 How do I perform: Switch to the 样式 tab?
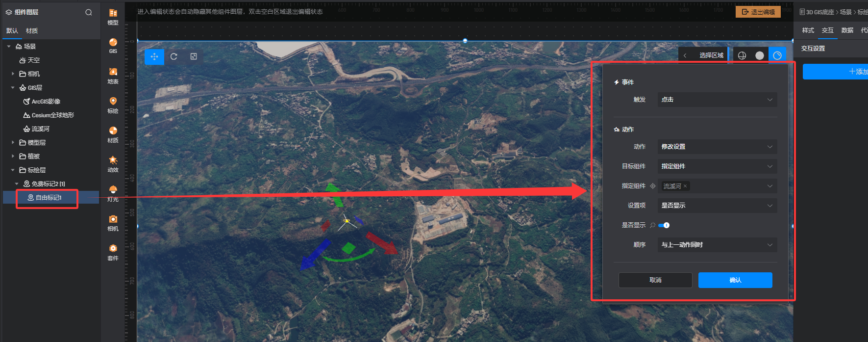[x=808, y=30]
